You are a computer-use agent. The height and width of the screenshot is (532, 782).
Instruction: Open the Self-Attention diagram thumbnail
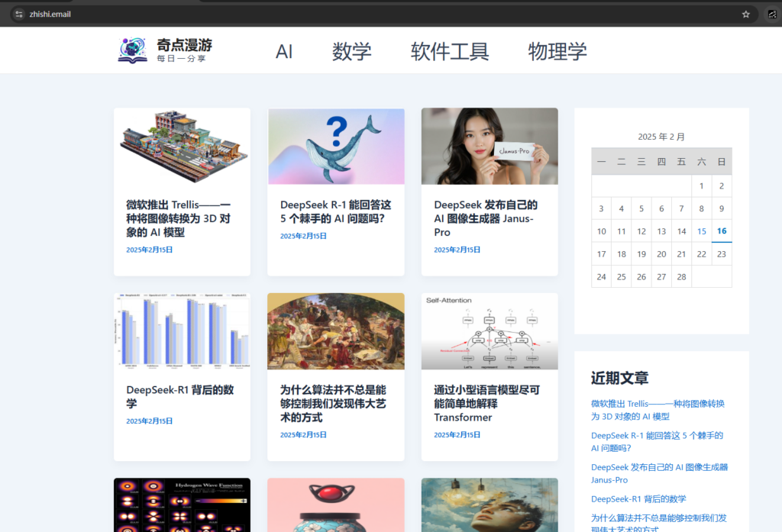click(490, 331)
